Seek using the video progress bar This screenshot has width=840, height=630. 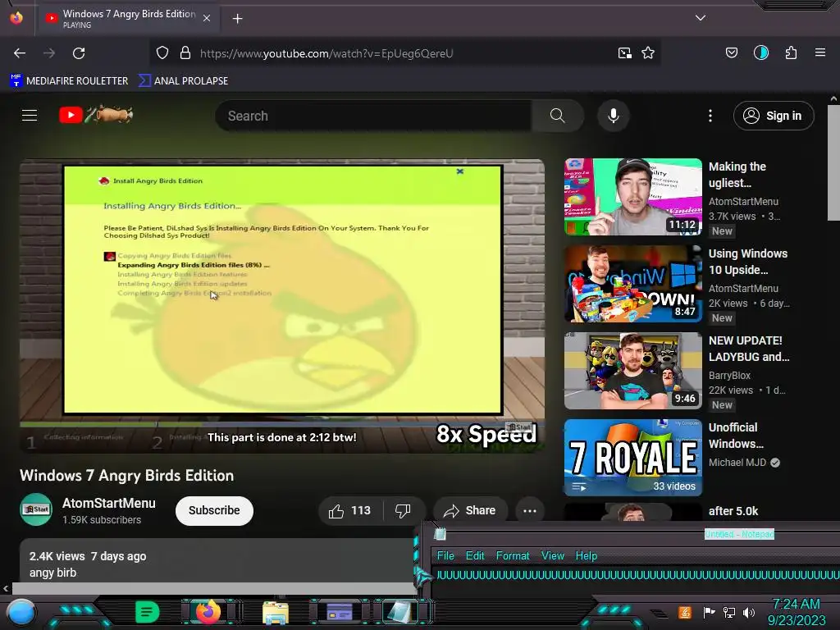click(282, 424)
